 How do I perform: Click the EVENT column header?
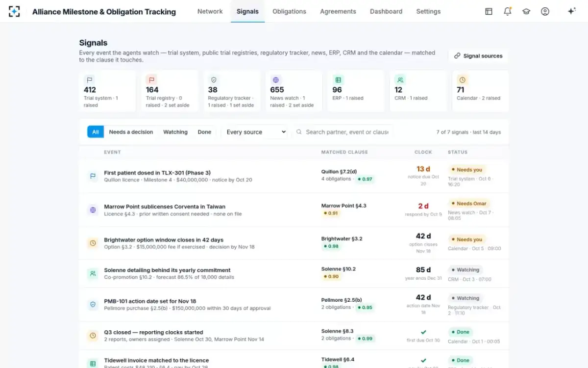pos(112,152)
